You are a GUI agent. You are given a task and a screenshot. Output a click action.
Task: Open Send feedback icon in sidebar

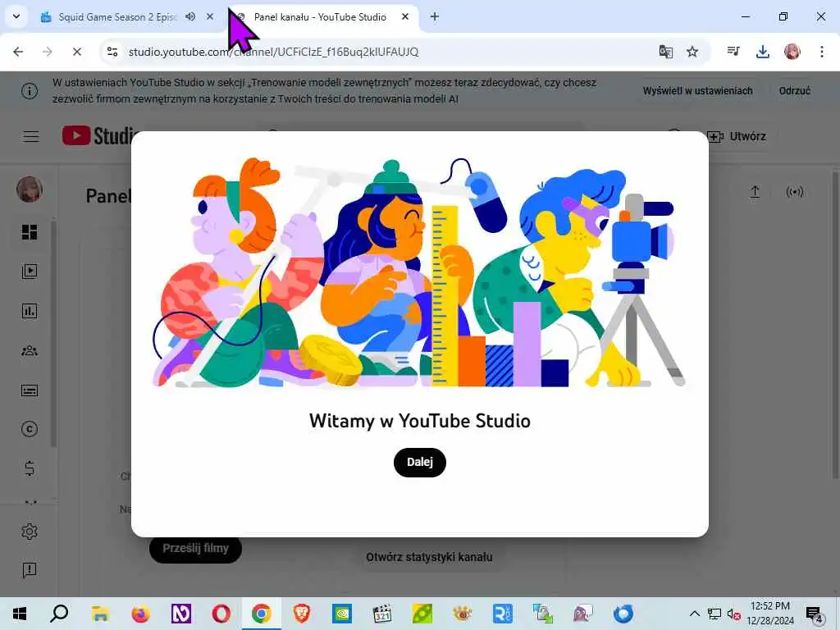click(x=30, y=570)
